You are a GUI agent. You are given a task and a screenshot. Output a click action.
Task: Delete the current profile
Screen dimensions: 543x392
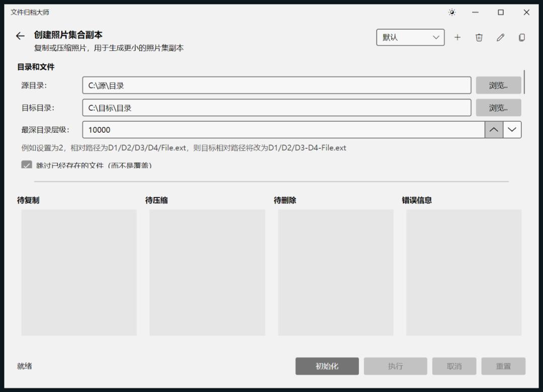click(479, 37)
